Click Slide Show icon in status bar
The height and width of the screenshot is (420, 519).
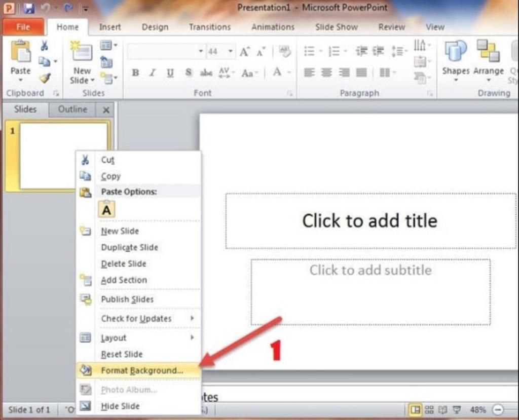click(457, 410)
